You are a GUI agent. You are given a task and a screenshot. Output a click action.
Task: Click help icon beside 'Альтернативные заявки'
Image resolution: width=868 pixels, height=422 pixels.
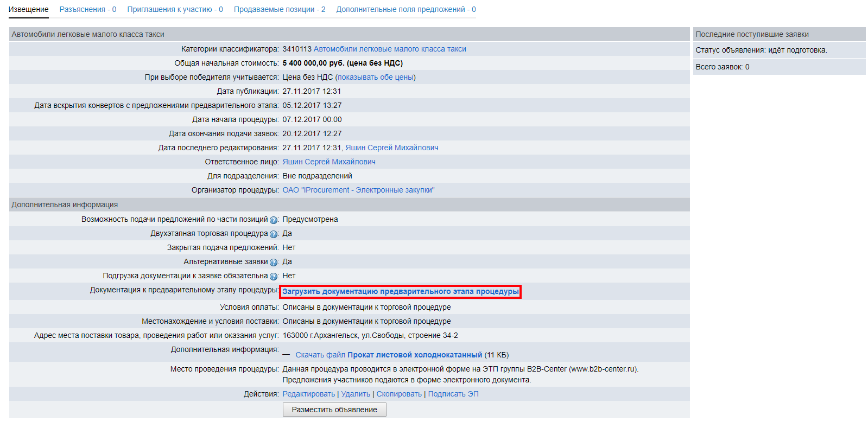tap(274, 263)
